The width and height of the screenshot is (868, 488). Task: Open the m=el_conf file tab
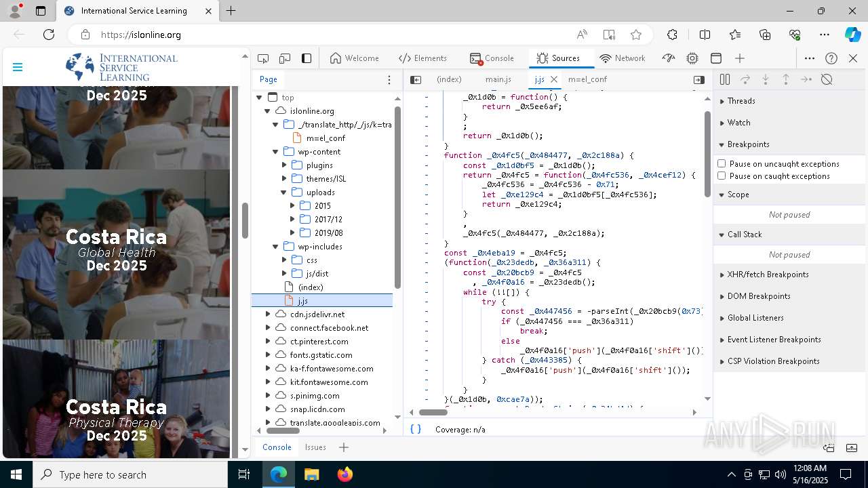point(587,79)
